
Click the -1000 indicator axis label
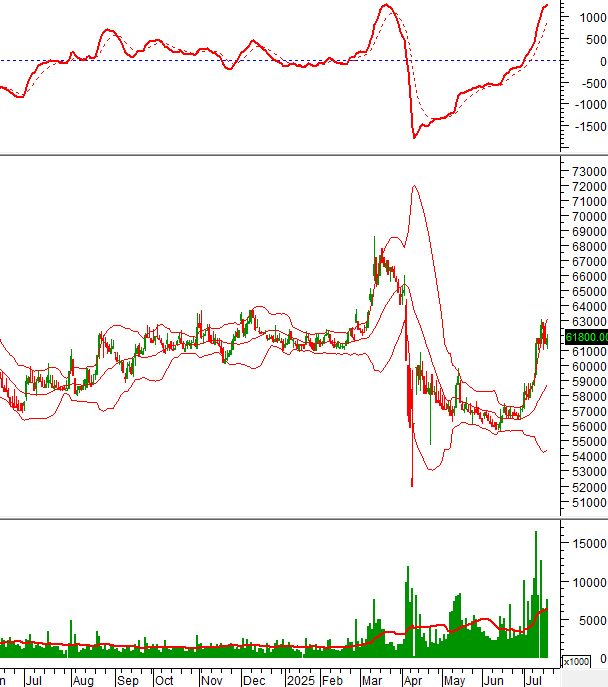pyautogui.click(x=590, y=105)
